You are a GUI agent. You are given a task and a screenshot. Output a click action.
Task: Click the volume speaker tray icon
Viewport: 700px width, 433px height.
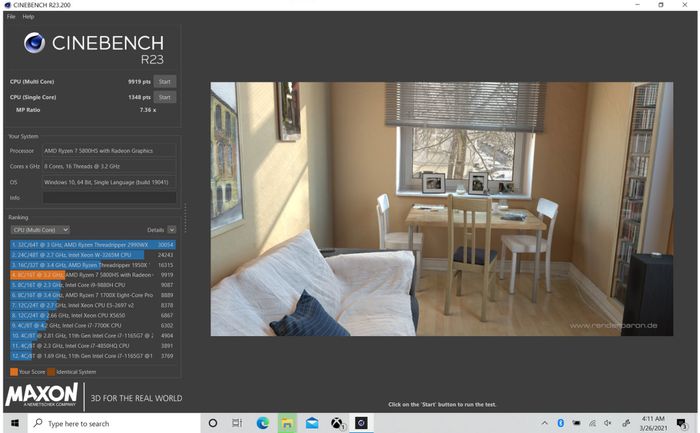[608, 423]
